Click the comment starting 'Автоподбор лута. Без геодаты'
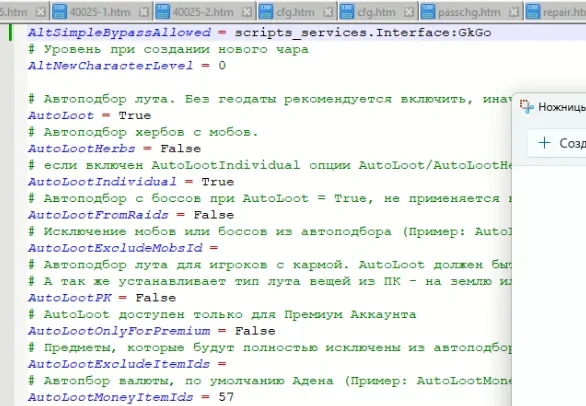The height and width of the screenshot is (406, 586). click(270, 99)
